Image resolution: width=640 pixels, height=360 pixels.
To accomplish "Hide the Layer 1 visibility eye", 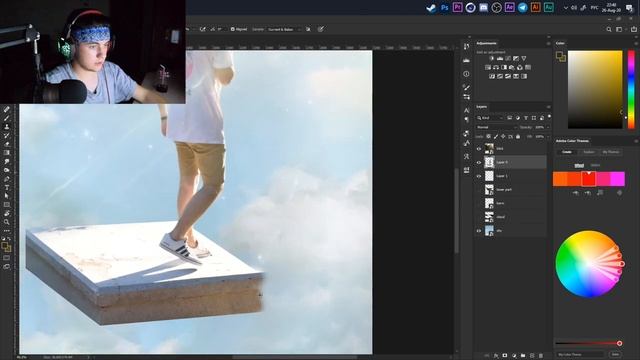I will pos(479,176).
